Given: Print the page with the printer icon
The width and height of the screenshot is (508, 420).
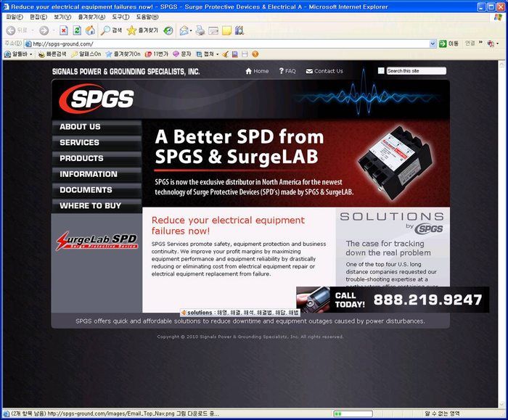Looking at the screenshot, I should (200, 30).
